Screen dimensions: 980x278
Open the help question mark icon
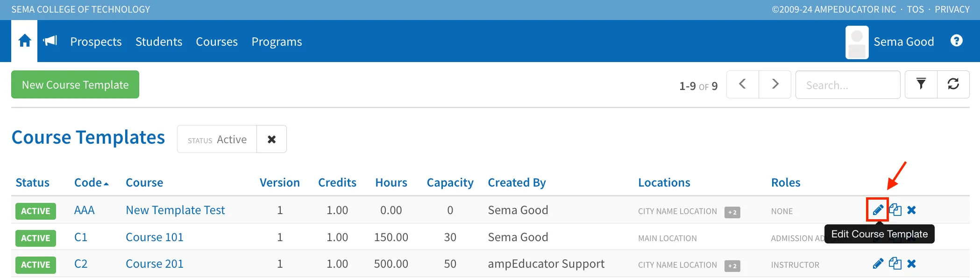click(x=956, y=41)
